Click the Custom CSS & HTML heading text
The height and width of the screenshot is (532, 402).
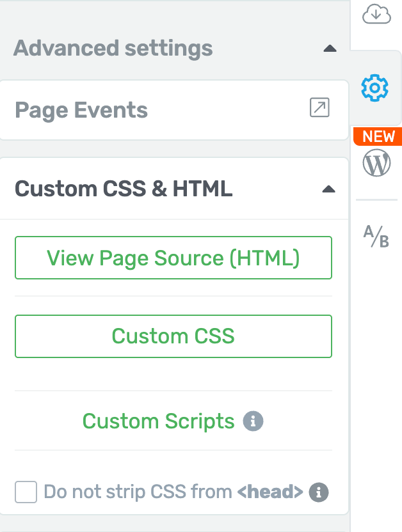click(x=124, y=189)
